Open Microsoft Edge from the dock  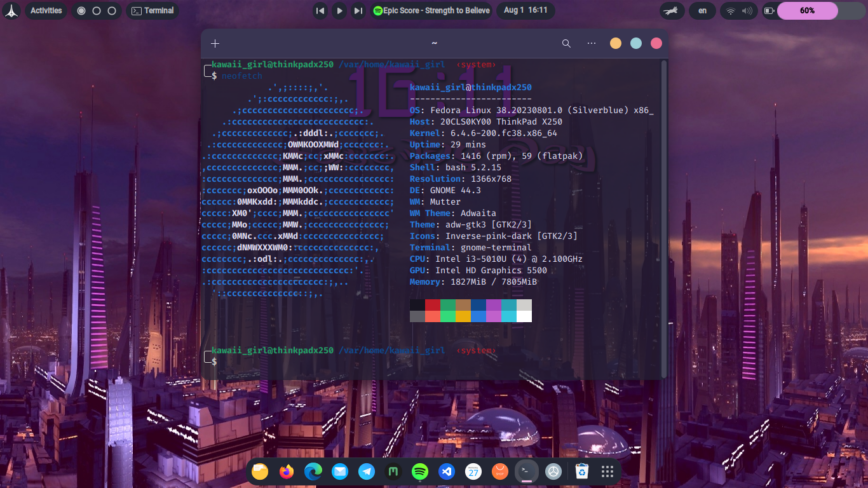tap(313, 471)
